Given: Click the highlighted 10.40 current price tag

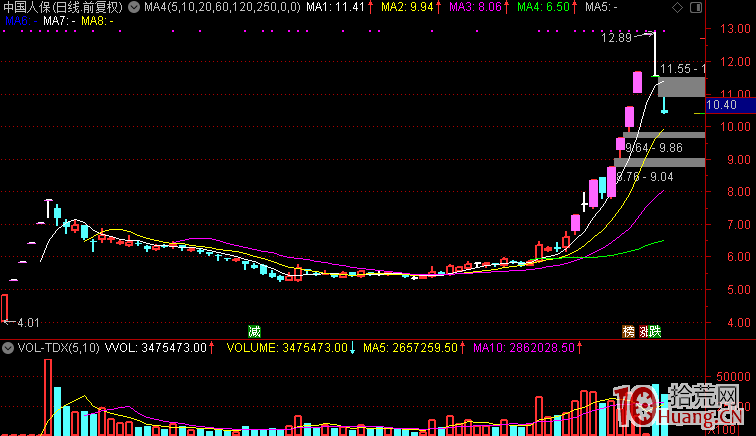Looking at the screenshot, I should click(x=730, y=105).
